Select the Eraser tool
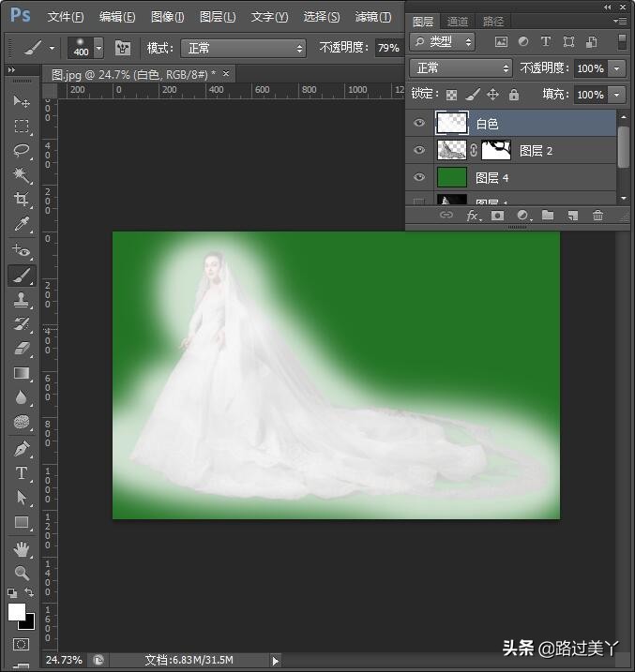 point(21,349)
